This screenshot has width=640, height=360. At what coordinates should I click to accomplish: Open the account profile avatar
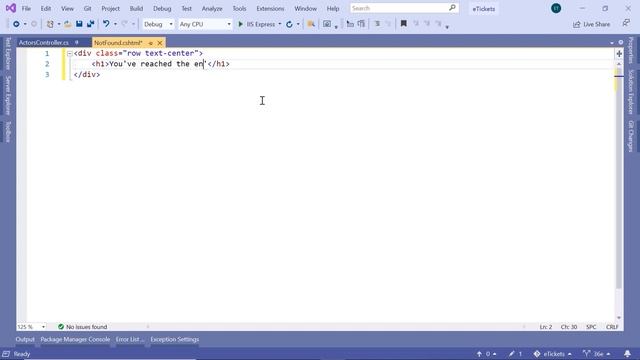(556, 8)
